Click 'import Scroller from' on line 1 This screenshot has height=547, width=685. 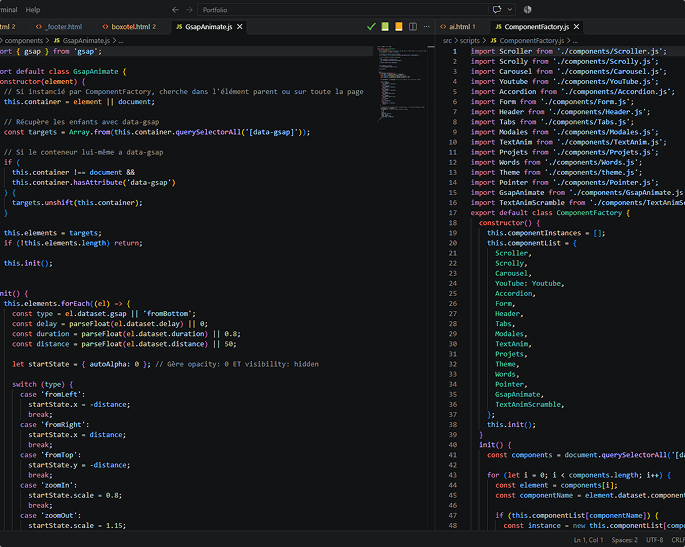coord(512,52)
